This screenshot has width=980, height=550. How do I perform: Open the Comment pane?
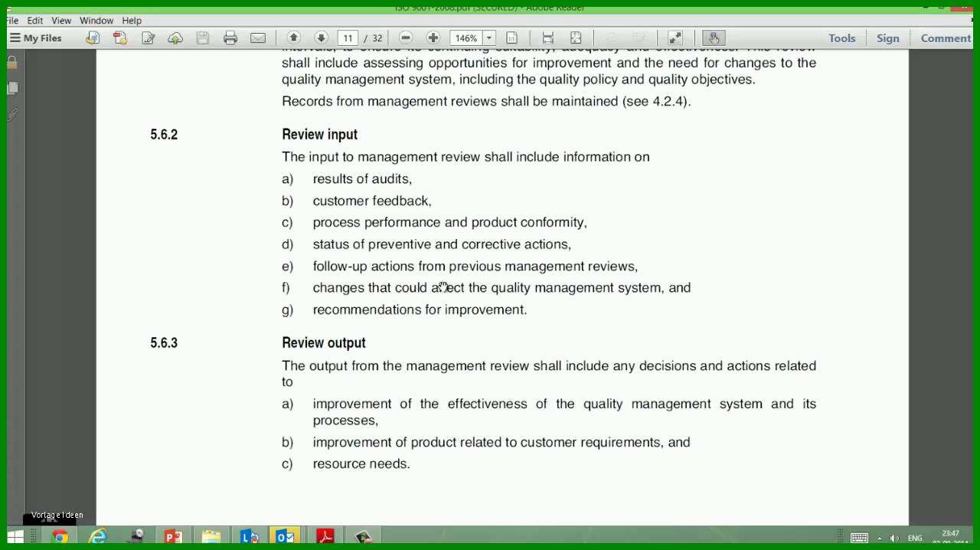coord(946,38)
